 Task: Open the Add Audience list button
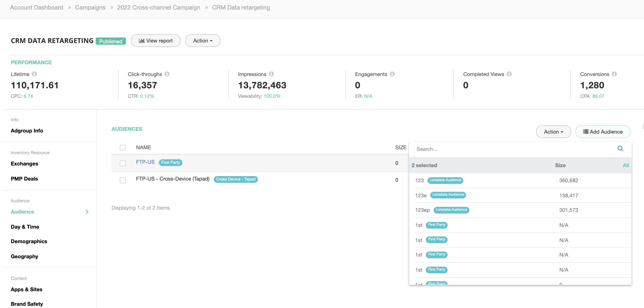tap(603, 132)
